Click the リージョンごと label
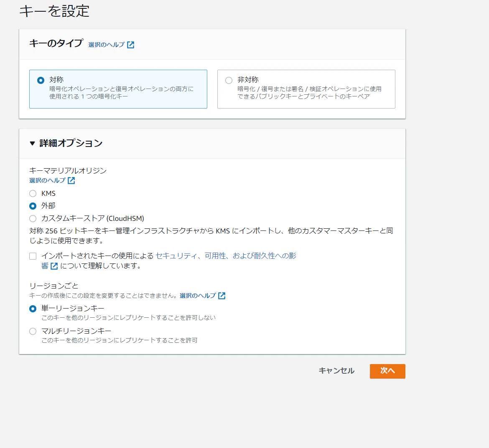This screenshot has height=448, width=489. 53,286
